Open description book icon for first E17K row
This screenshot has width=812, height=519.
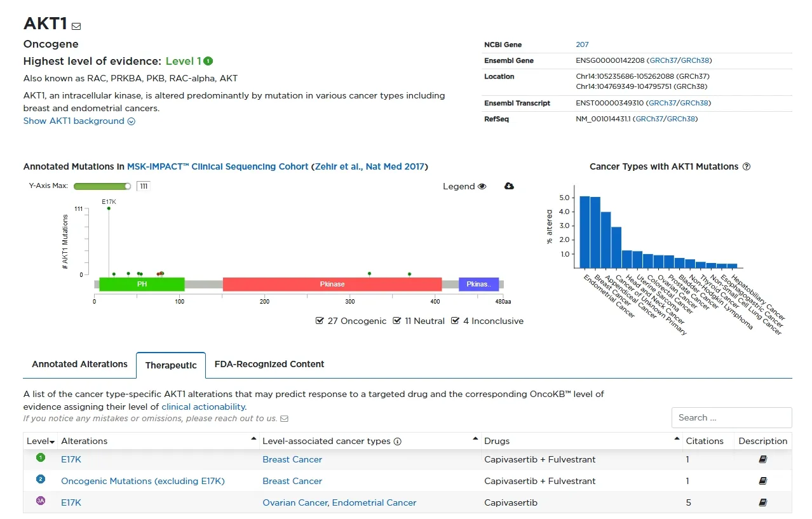[x=763, y=459]
